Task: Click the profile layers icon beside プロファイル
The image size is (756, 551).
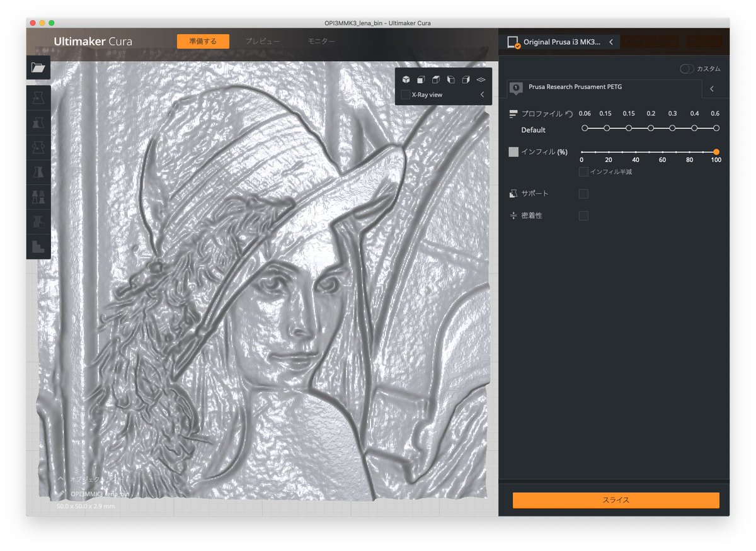Action: 513,113
